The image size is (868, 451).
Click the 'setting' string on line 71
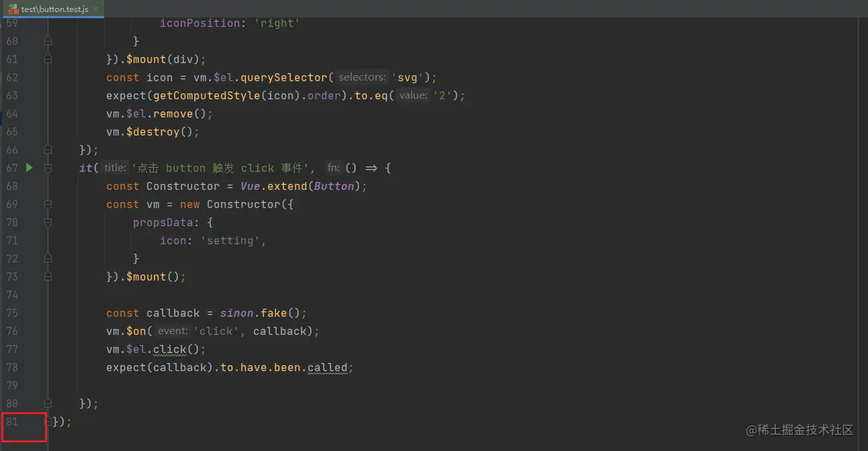pyautogui.click(x=230, y=240)
